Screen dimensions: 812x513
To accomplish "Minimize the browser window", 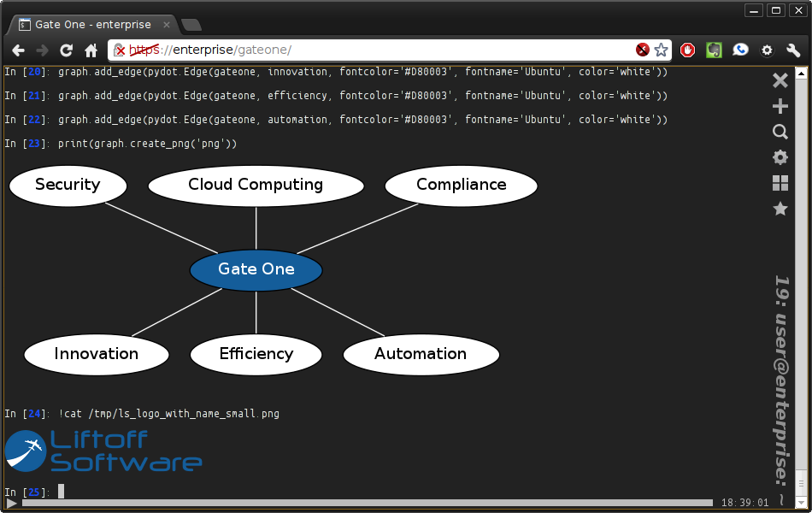I will coord(754,10).
